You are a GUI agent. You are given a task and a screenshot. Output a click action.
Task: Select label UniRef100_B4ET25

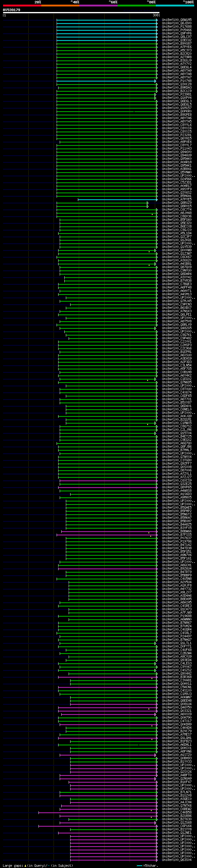177,437
